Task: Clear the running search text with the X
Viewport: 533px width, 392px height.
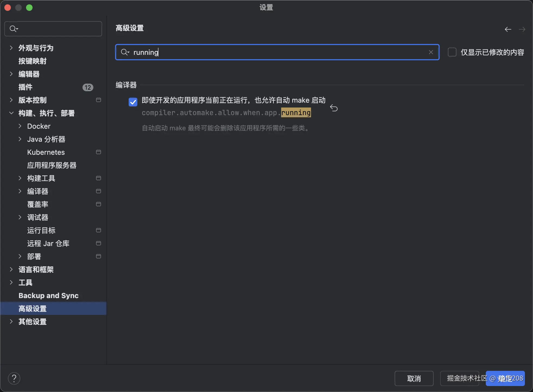Action: click(431, 52)
